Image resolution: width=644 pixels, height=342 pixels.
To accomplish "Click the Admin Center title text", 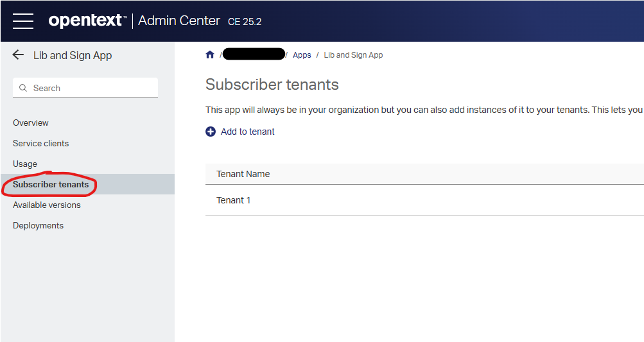I will tap(178, 21).
